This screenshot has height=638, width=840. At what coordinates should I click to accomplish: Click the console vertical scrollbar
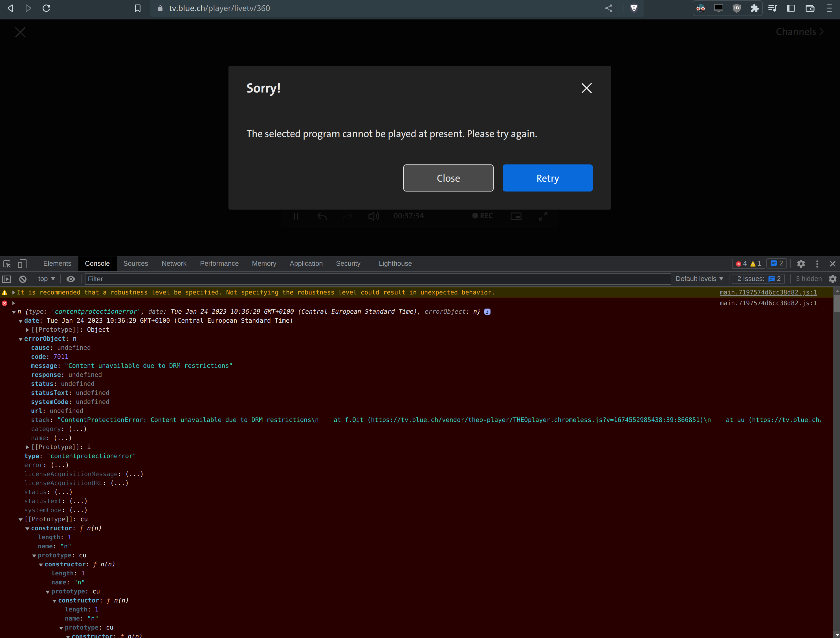[836, 304]
